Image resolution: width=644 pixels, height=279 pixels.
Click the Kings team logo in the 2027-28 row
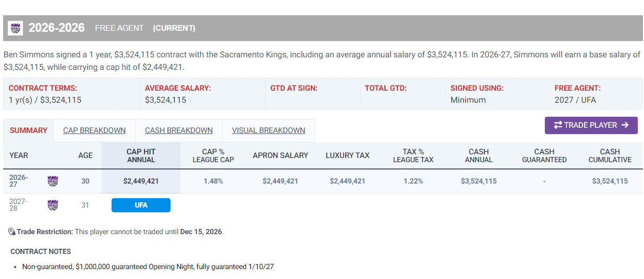pos(53,205)
